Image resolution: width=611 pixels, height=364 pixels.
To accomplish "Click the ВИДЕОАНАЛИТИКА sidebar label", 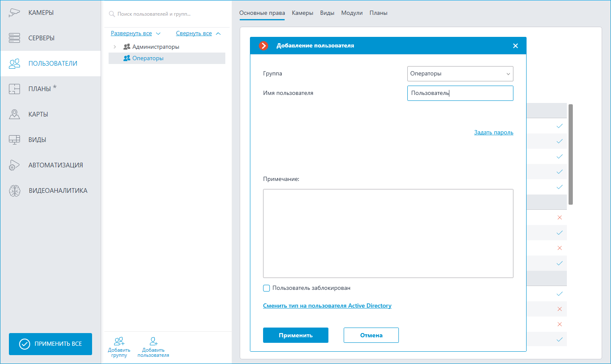I will pos(58,191).
